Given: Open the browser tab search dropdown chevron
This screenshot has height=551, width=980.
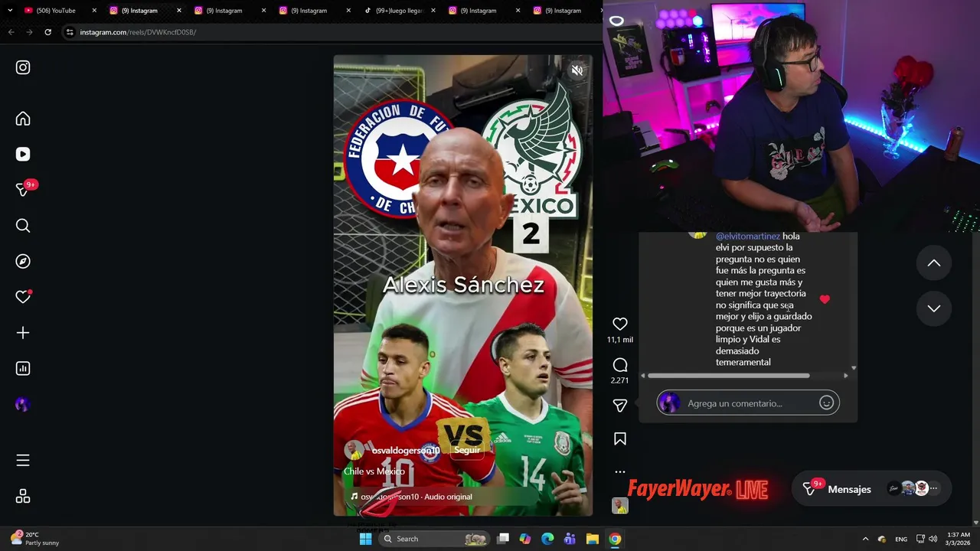Looking at the screenshot, I should coord(10,11).
